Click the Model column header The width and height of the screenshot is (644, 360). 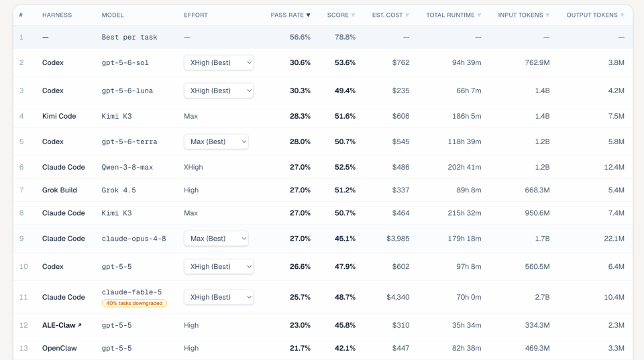[113, 15]
